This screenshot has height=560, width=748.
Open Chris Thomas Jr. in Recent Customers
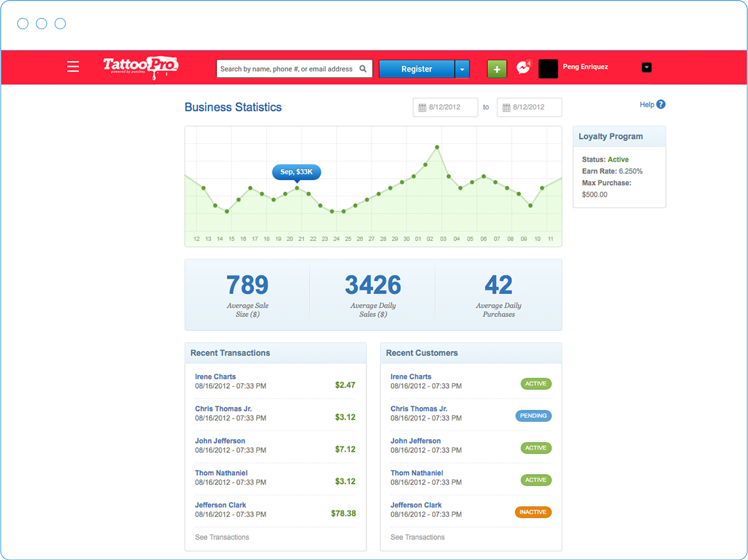click(x=419, y=409)
